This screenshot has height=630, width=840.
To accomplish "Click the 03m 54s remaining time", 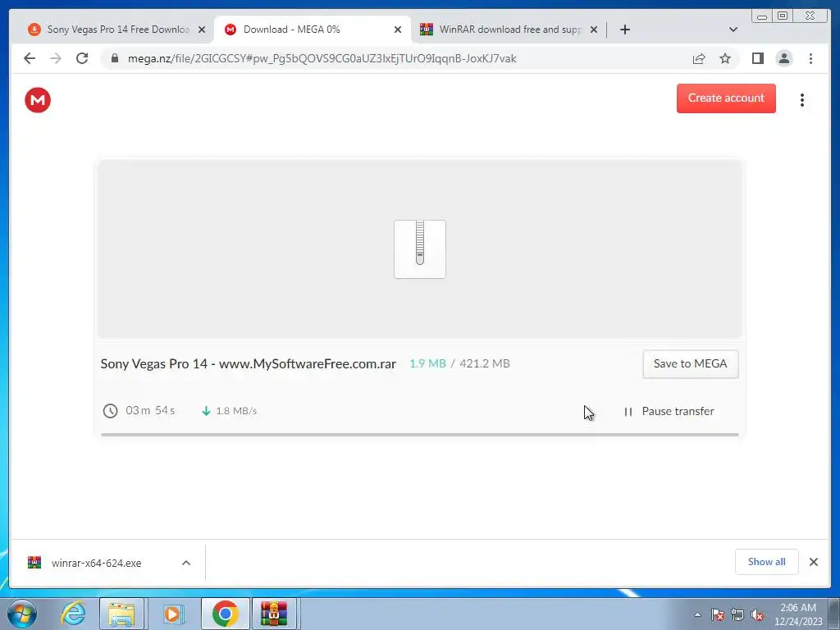I will pos(150,410).
